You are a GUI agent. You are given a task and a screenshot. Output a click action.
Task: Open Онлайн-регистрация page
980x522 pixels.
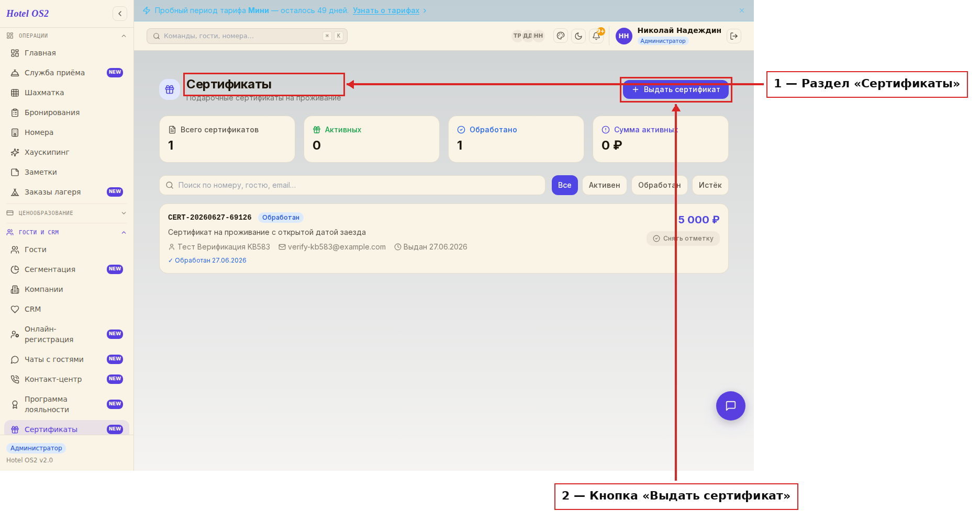(x=66, y=334)
